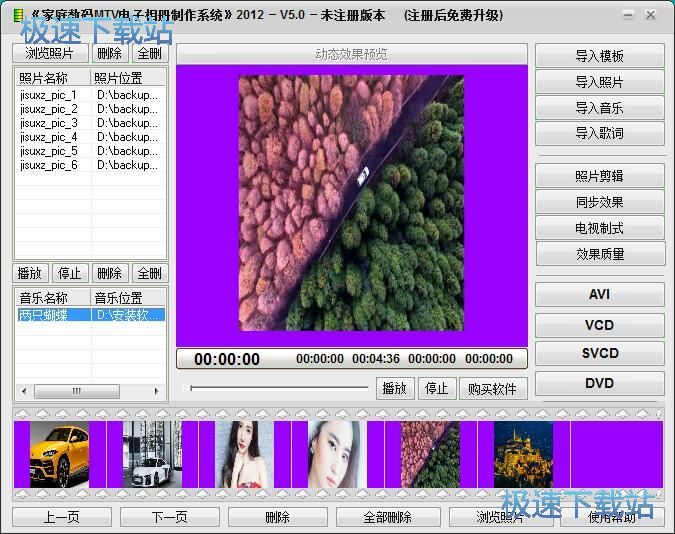
Task: Export as AVI
Action: pos(600,295)
